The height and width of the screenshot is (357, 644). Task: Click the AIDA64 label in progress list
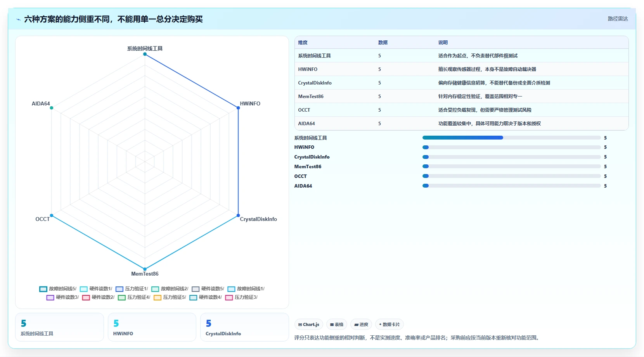click(x=303, y=186)
